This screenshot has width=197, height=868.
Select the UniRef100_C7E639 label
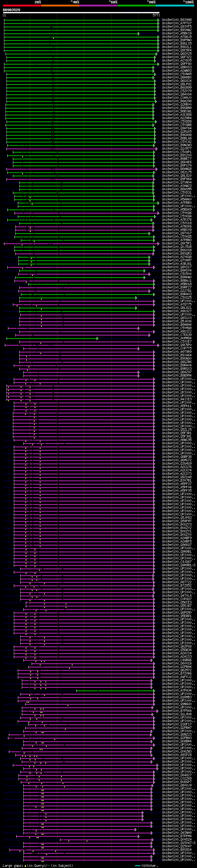[177, 335]
